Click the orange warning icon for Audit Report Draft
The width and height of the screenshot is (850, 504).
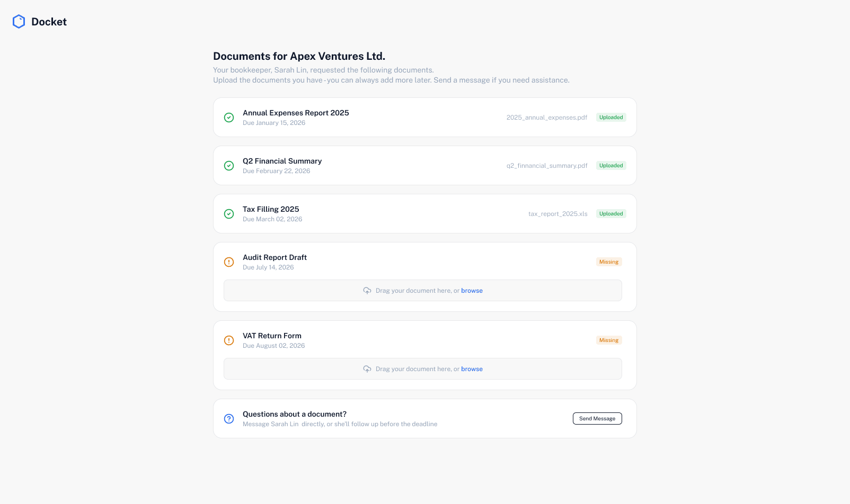pyautogui.click(x=229, y=262)
